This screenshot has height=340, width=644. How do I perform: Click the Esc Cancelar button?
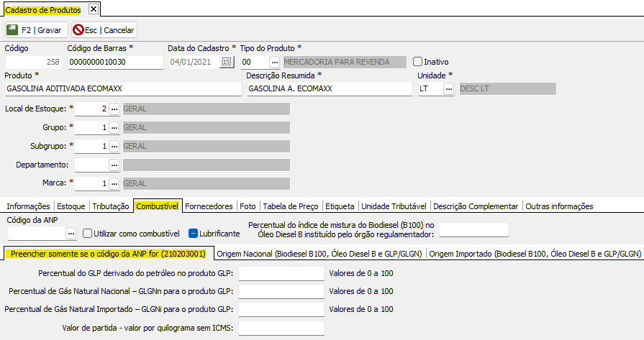click(104, 30)
